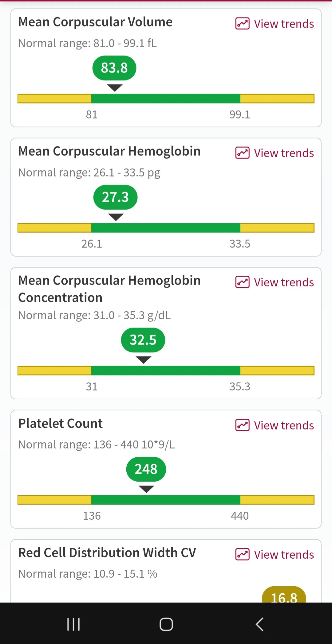This screenshot has height=644, width=332.
Task: Open Android recent apps button
Action: point(73,624)
